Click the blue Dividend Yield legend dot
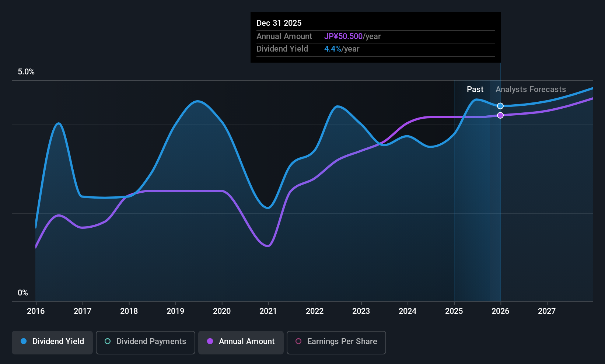The image size is (605, 364). 24,341
